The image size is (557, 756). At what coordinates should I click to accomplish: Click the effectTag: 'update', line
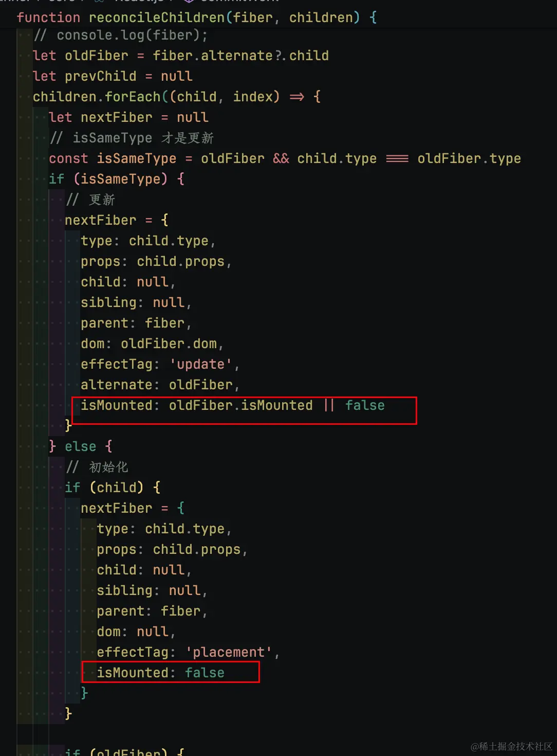pyautogui.click(x=160, y=364)
